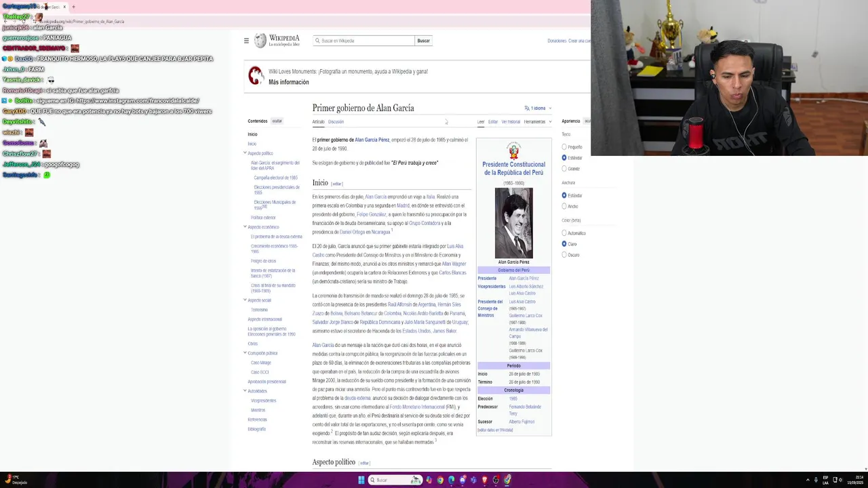The image size is (868, 488).
Task: Open Alberto Fujimori successor link in infobox
Action: point(521,422)
